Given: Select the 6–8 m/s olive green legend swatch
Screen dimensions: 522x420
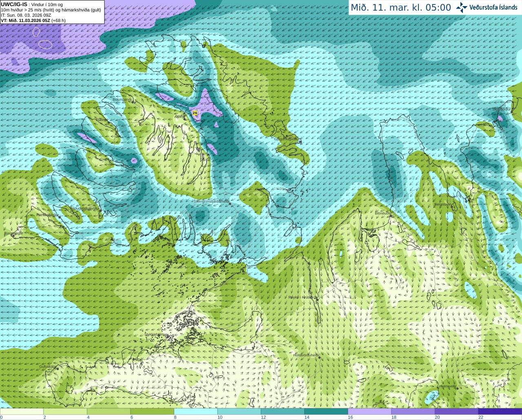Looking at the screenshot, I should tap(152, 411).
